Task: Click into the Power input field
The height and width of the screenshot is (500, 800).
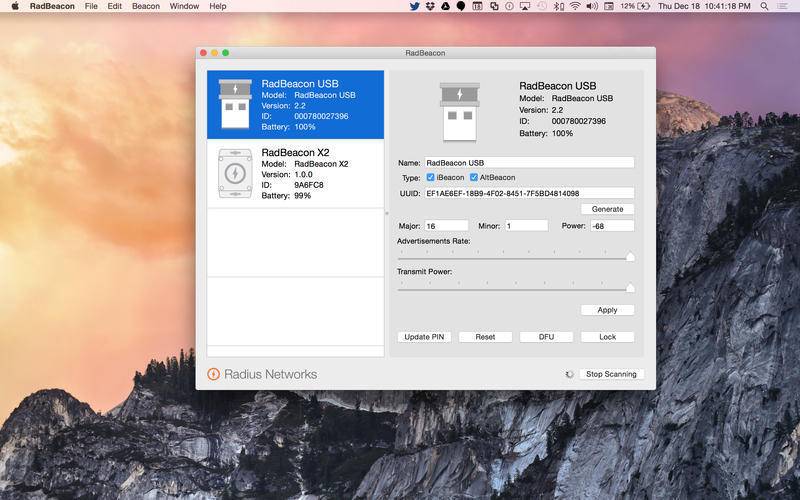Action: 612,226
